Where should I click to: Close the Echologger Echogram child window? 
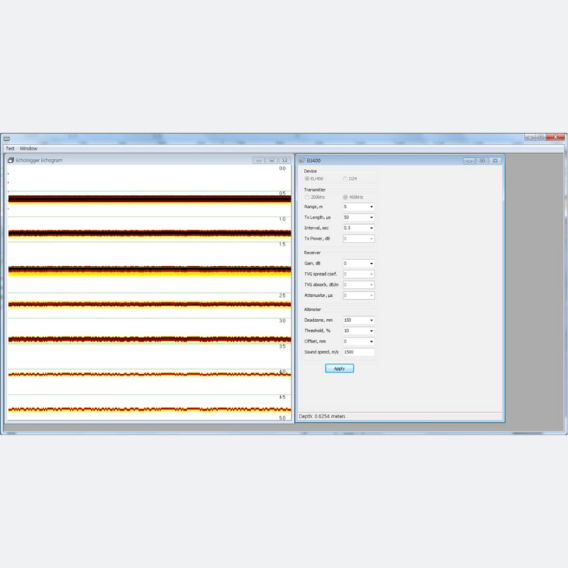pyautogui.click(x=285, y=160)
